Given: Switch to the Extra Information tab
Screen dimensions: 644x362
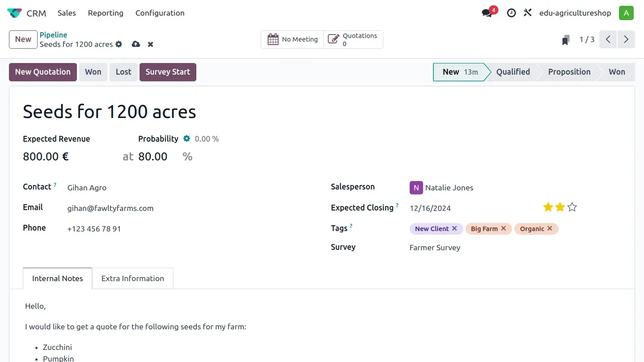Looking at the screenshot, I should pyautogui.click(x=132, y=278).
